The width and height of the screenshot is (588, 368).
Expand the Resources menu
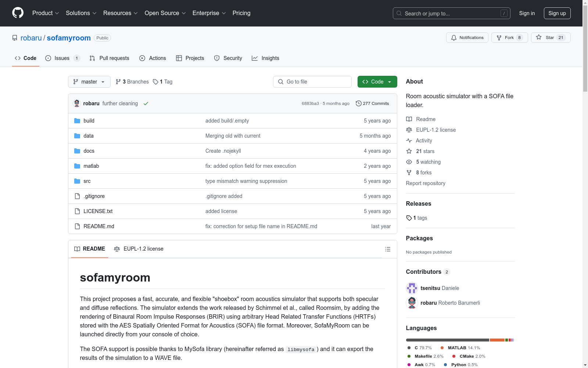(121, 13)
